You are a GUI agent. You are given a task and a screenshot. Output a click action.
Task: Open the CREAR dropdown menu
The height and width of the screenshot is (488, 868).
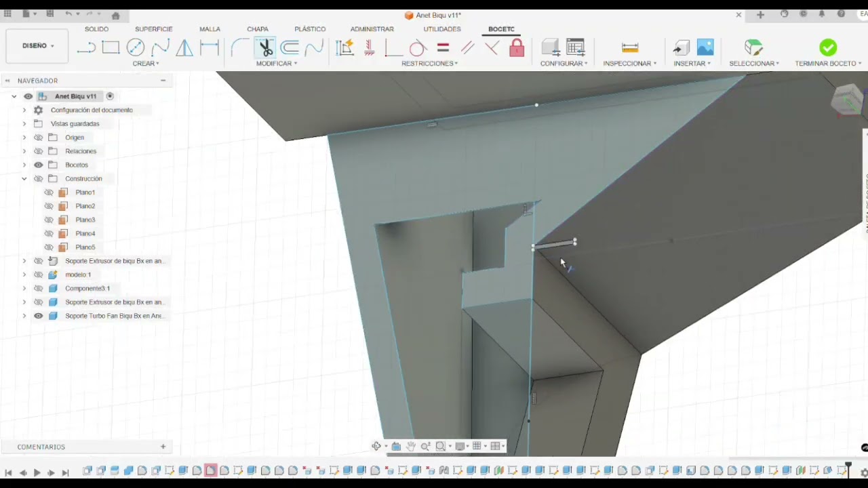pos(146,64)
